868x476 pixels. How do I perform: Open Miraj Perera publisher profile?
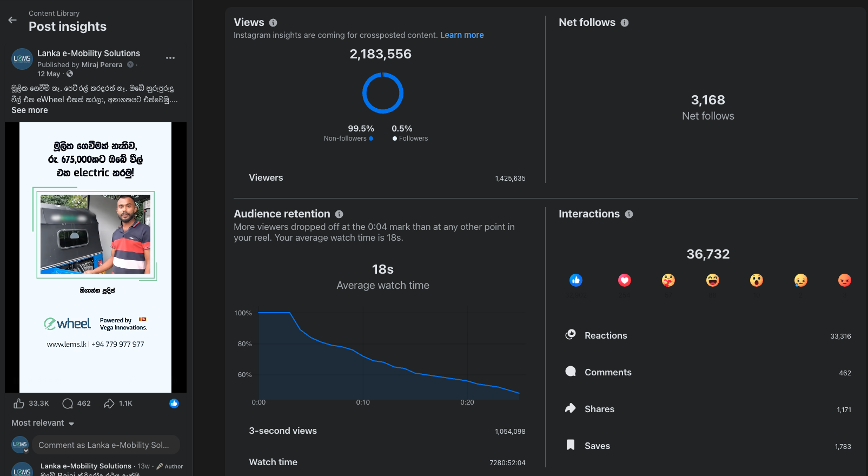pyautogui.click(x=102, y=65)
